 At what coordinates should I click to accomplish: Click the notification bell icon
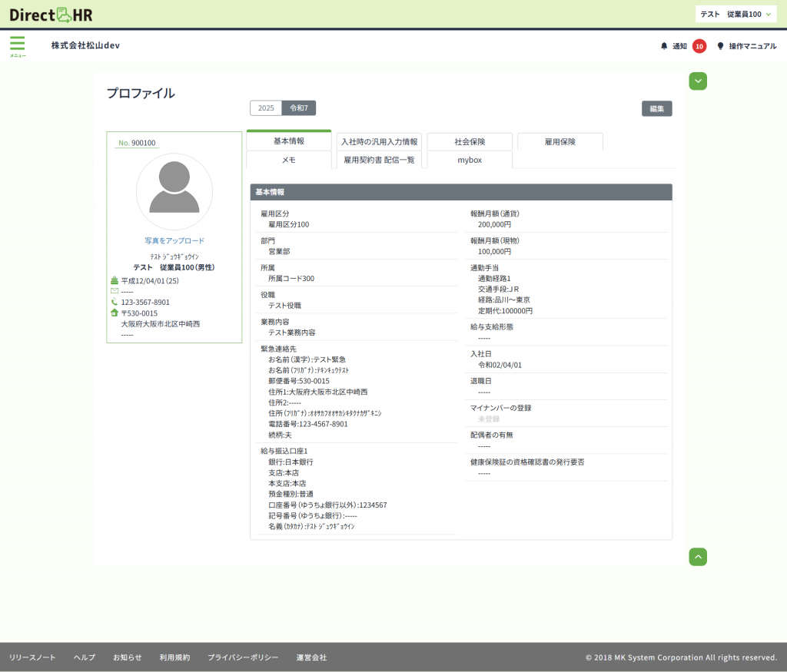click(664, 46)
